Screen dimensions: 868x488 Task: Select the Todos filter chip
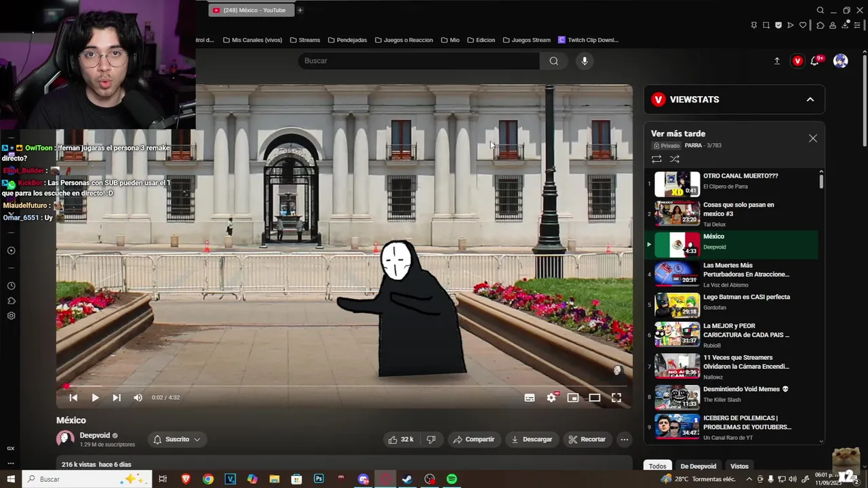click(x=658, y=466)
